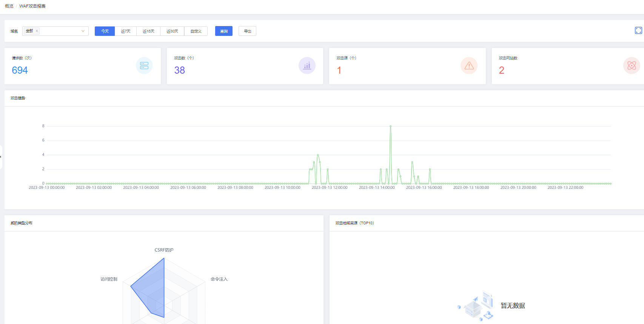Screen dimensions: 644x324
Task: Choose the 自定义 custom range option
Action: tap(196, 31)
